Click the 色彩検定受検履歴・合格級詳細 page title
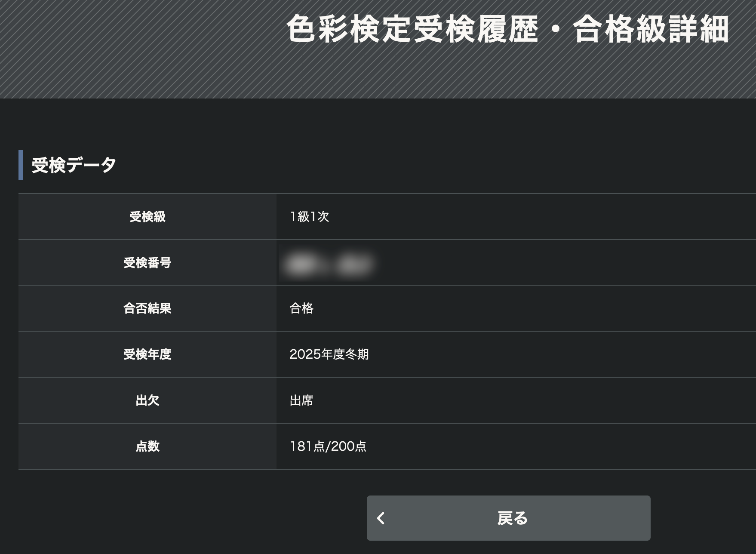Viewport: 756px width, 554px height. (x=507, y=29)
